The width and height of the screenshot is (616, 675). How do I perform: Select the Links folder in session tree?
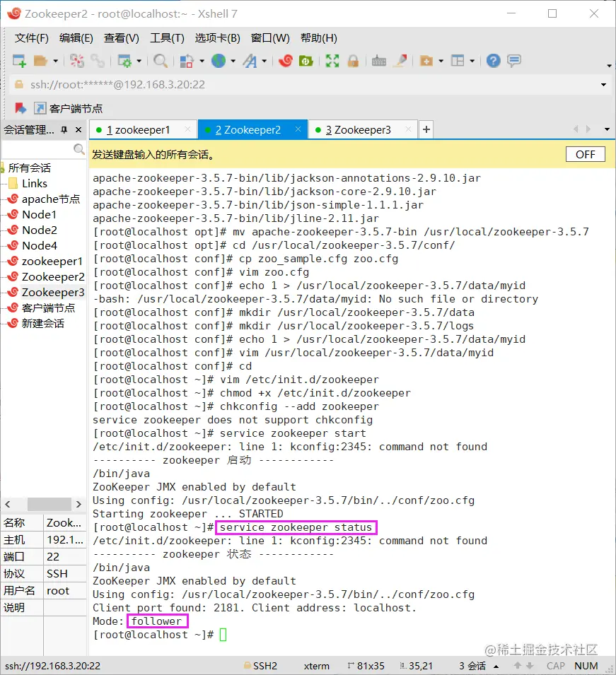pos(35,183)
